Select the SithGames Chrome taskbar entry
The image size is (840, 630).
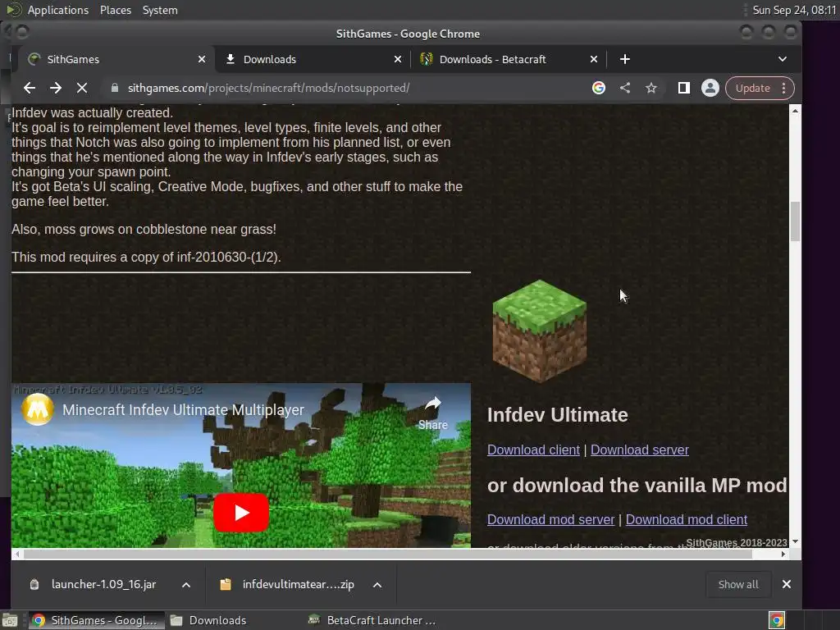click(97, 620)
